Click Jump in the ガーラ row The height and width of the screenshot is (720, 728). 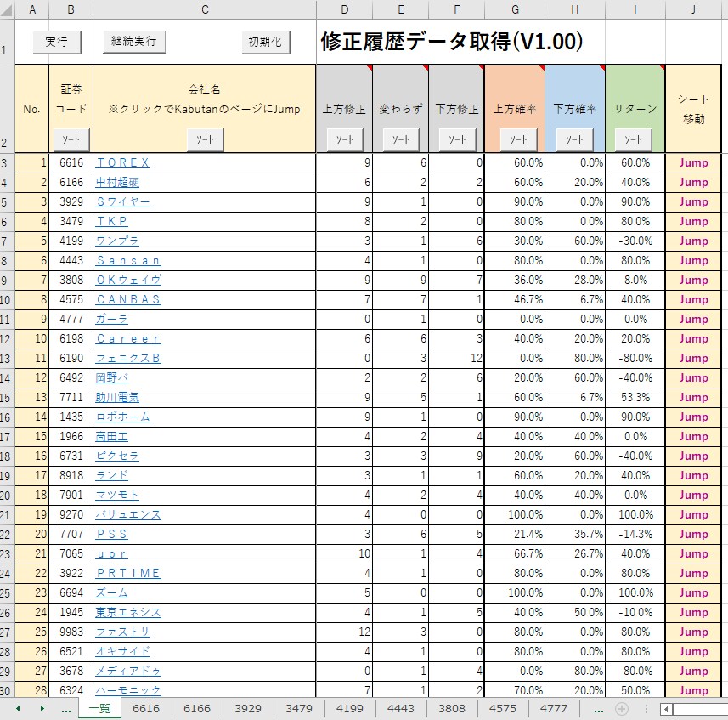point(694,319)
